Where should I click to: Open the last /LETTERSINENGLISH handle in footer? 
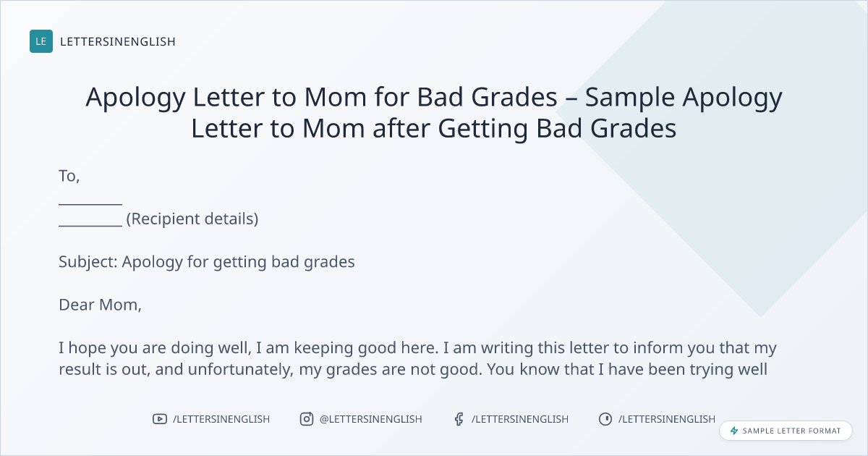667,419
